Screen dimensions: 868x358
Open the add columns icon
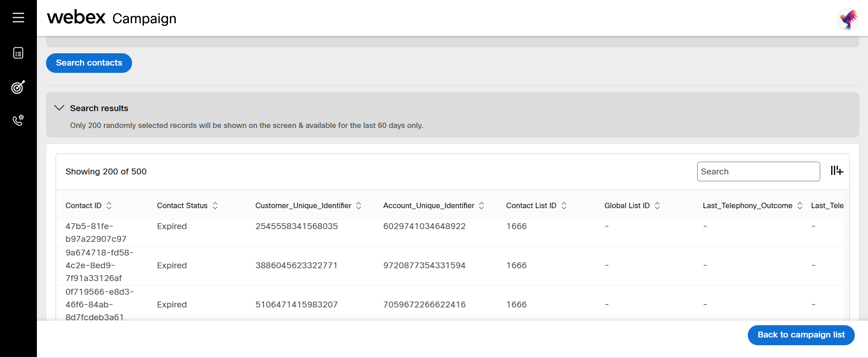point(837,171)
